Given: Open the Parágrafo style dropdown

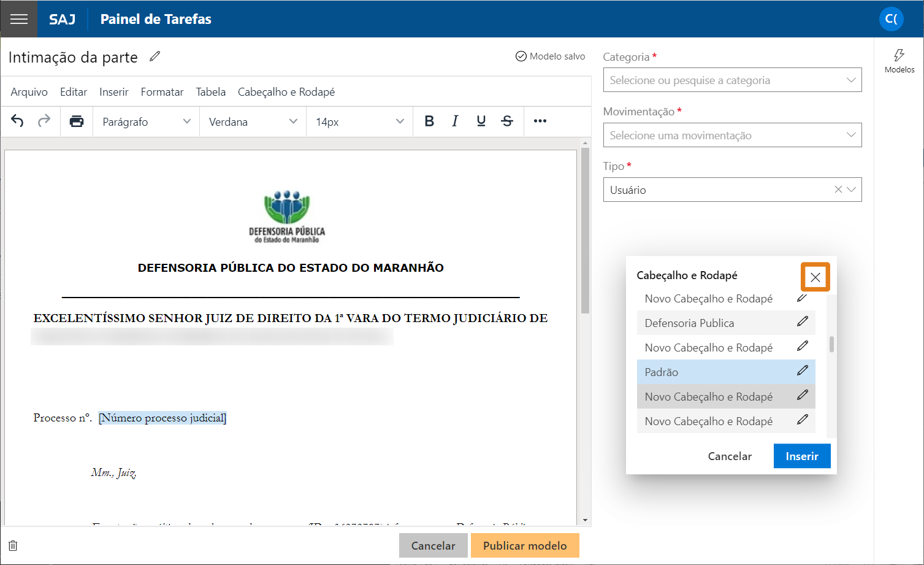Looking at the screenshot, I should point(147,121).
